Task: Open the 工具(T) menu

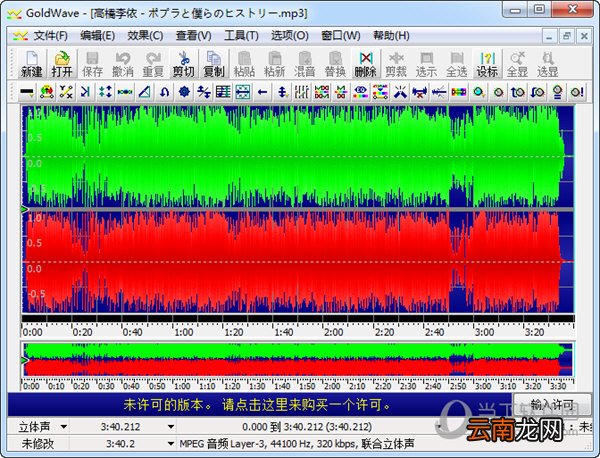Action: pyautogui.click(x=241, y=36)
